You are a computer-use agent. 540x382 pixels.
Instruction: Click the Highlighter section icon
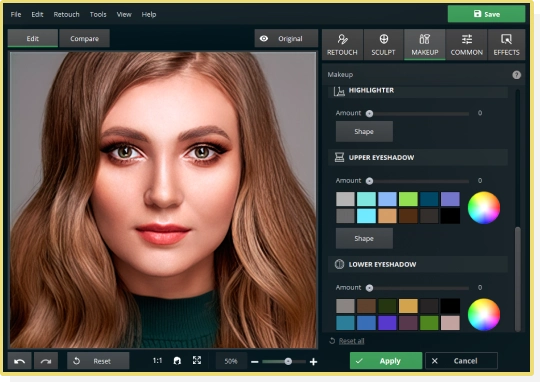coord(339,91)
